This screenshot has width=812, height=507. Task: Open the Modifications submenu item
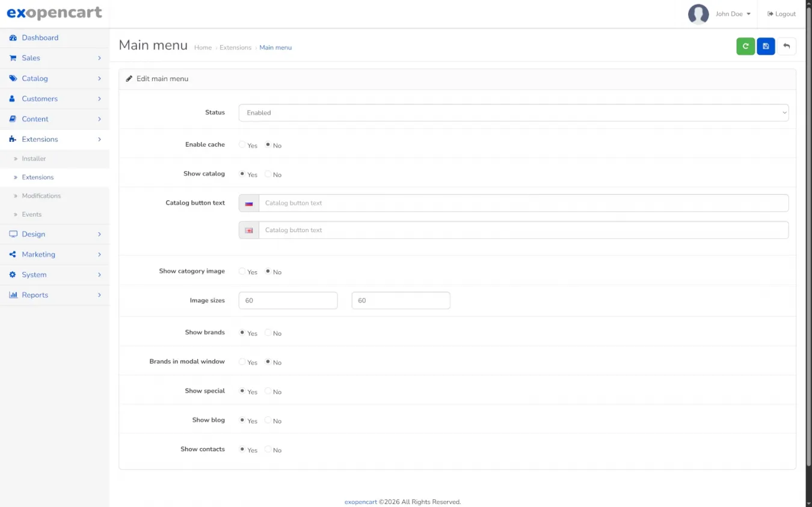42,196
